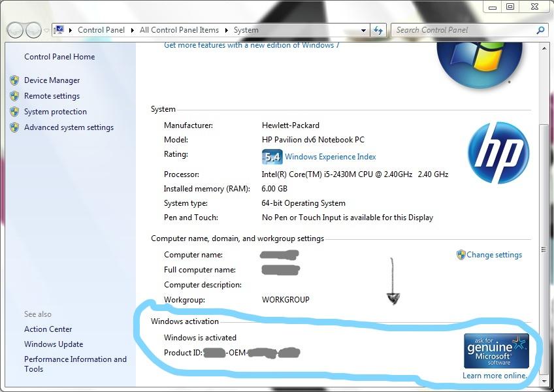The image size is (554, 392).
Task: Click the 'Hewlett-Packard' manufacturer value
Action: [291, 125]
